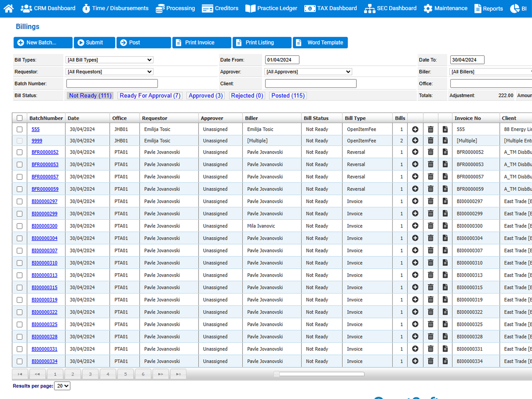Click the plus icon for BI00000313
The height and width of the screenshot is (399, 532).
click(x=415, y=275)
